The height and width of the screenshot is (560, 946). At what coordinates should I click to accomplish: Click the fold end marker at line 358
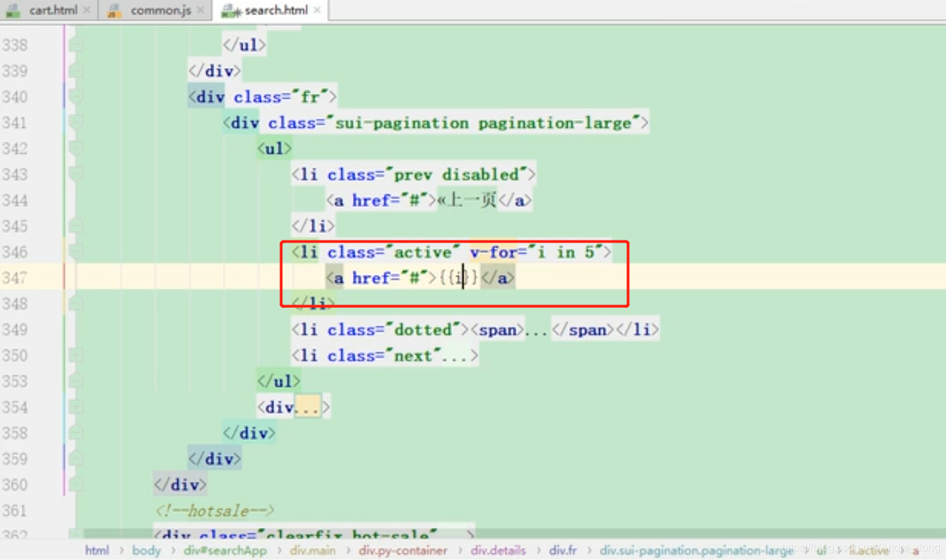tap(76, 433)
